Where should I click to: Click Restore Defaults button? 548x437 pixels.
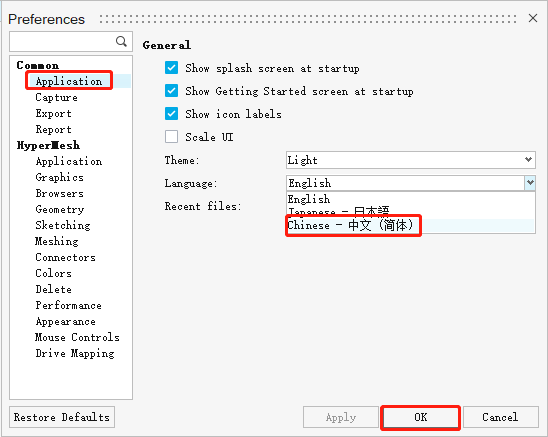coord(62,417)
